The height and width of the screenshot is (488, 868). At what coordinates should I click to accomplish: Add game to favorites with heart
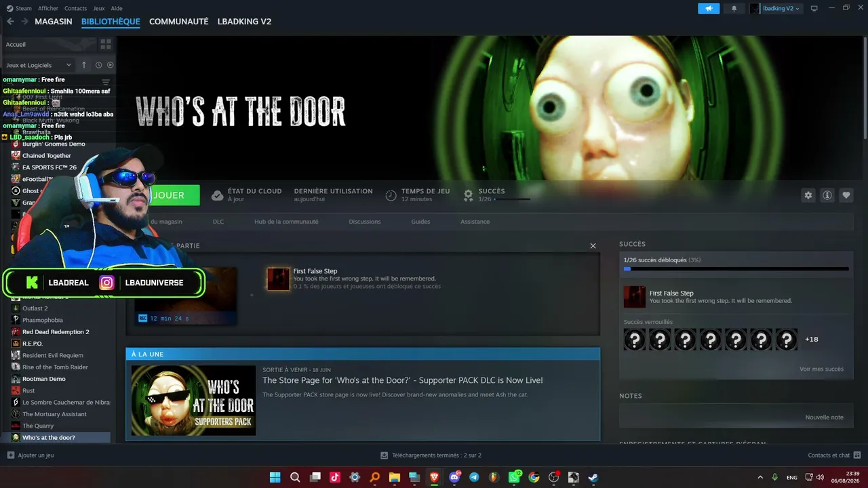[846, 195]
